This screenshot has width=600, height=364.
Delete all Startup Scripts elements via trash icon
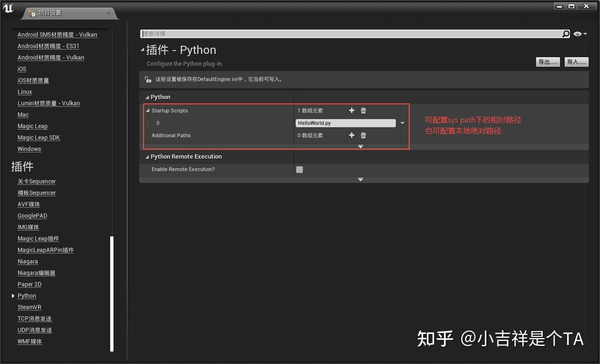click(x=363, y=110)
